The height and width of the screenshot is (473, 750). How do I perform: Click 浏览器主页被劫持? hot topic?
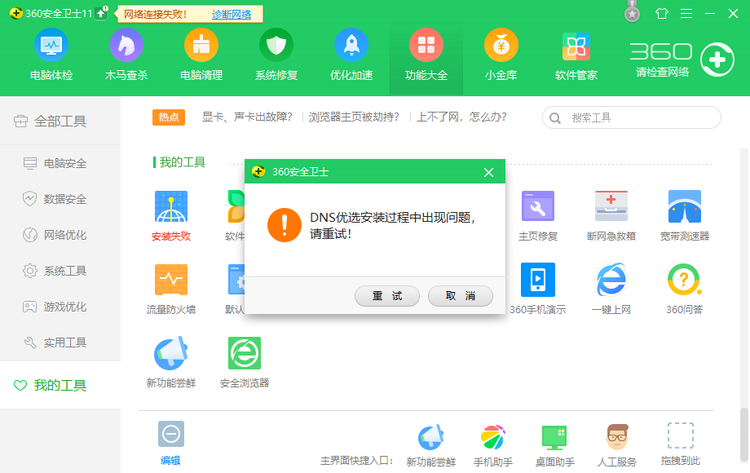(353, 117)
